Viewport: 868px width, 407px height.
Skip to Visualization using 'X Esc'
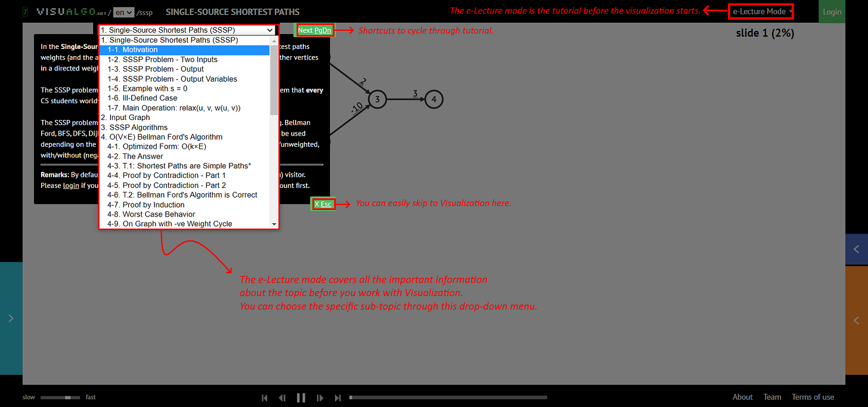pos(323,203)
